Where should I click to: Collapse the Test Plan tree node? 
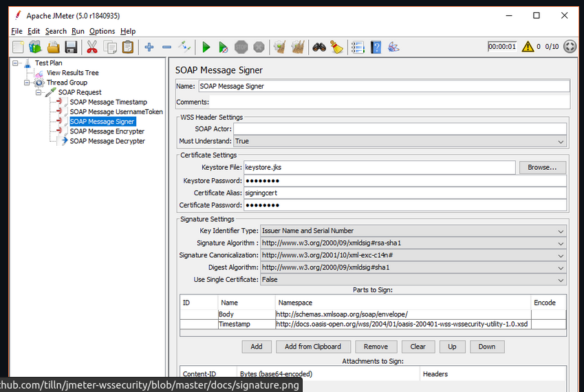pyautogui.click(x=15, y=63)
